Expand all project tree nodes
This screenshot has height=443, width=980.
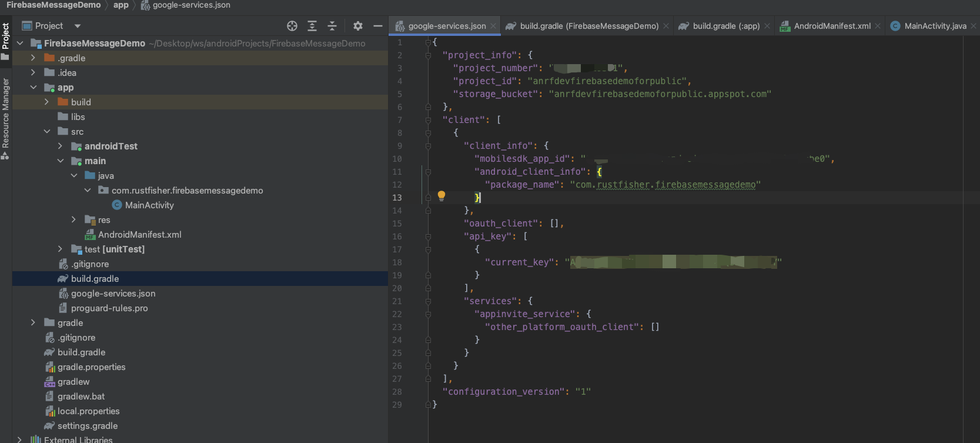coord(312,26)
